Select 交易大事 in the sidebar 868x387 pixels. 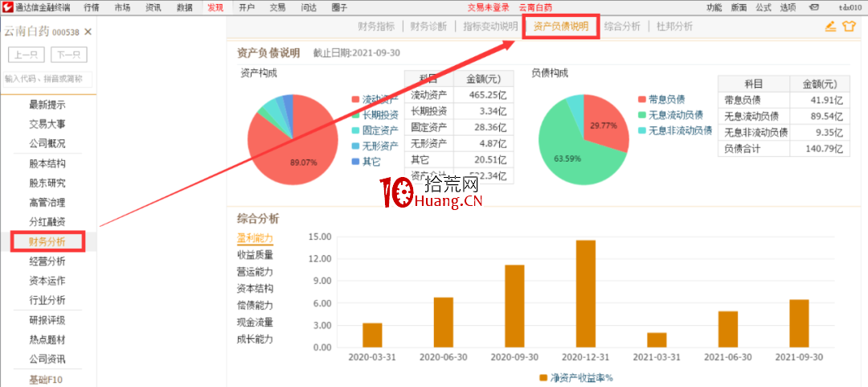(47, 124)
